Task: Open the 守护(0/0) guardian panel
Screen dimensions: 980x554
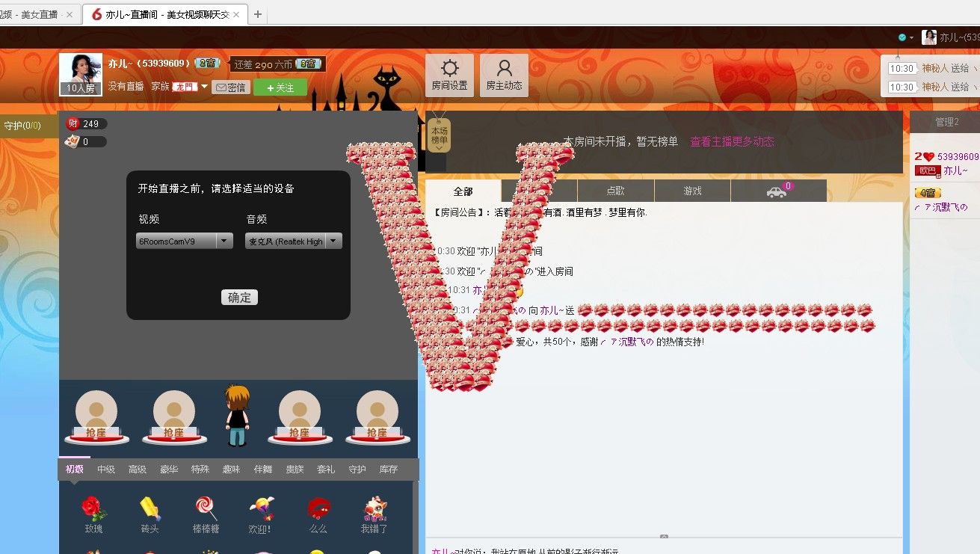Action: 22,126
